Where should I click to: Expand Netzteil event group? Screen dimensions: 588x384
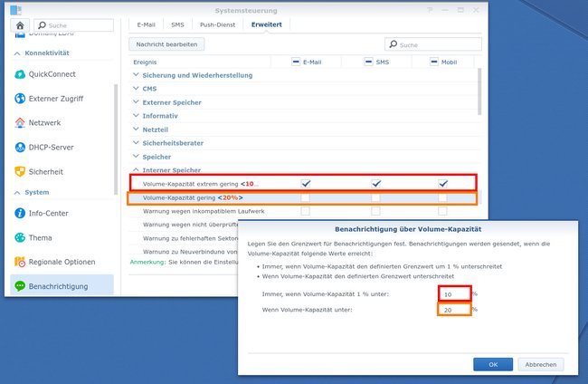pyautogui.click(x=136, y=130)
